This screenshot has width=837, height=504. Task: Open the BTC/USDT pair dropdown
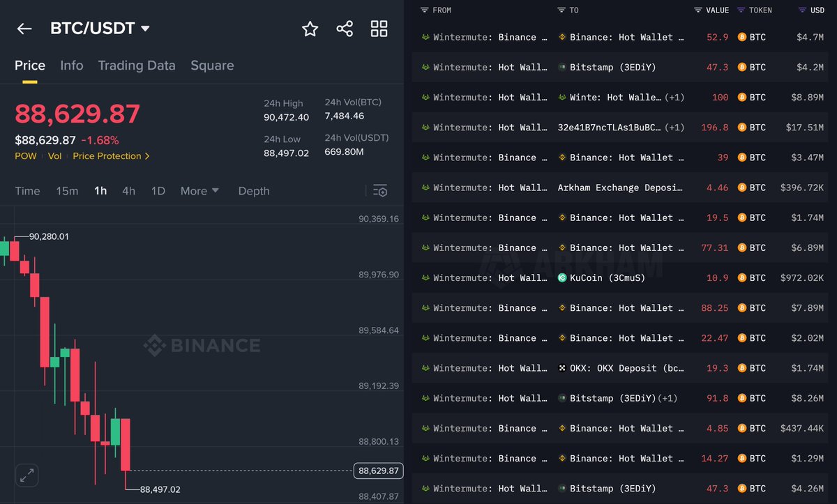tap(145, 29)
